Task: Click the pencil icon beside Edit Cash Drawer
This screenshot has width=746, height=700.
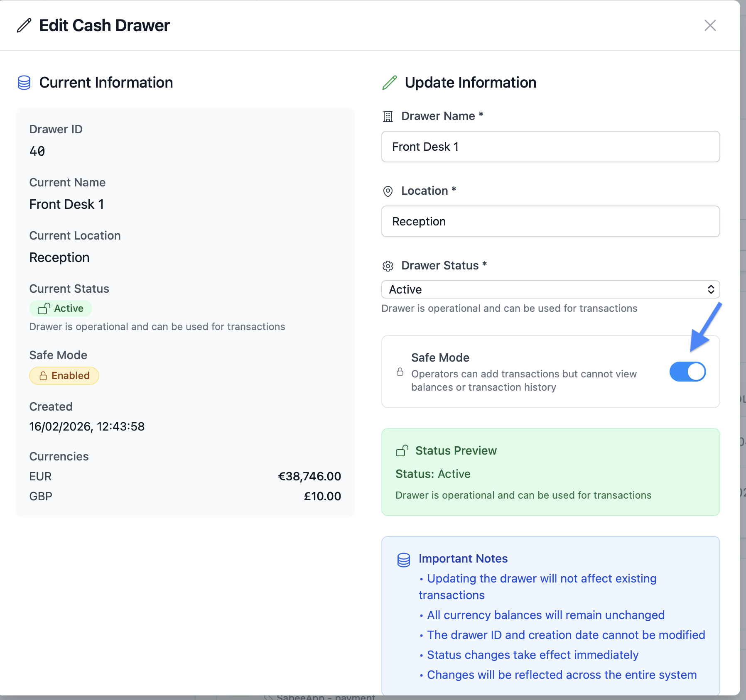Action: 24,25
